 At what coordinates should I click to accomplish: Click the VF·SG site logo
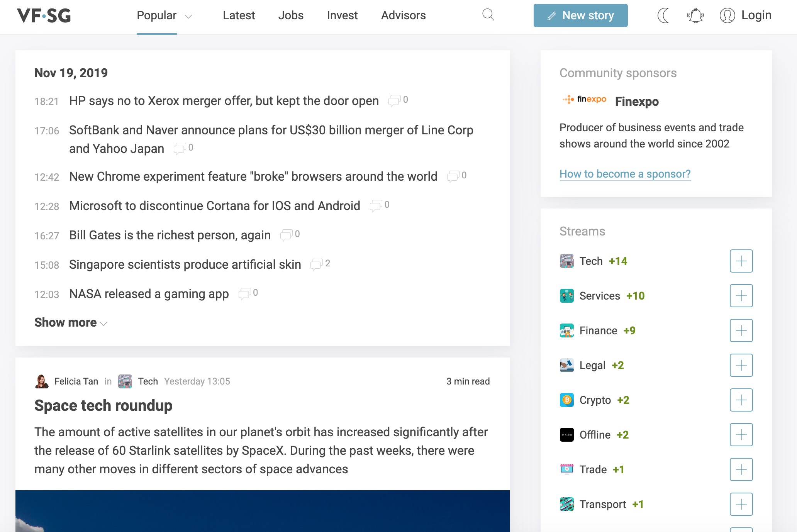coord(44,16)
